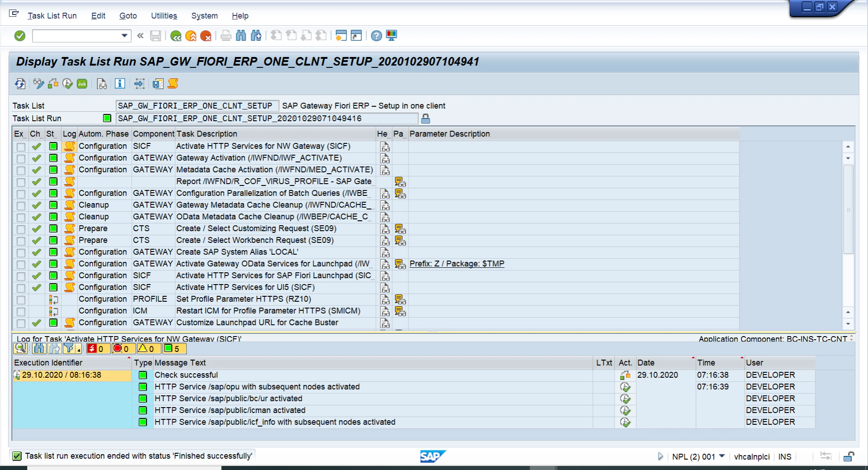Click the green Back arrow icon

[176, 36]
